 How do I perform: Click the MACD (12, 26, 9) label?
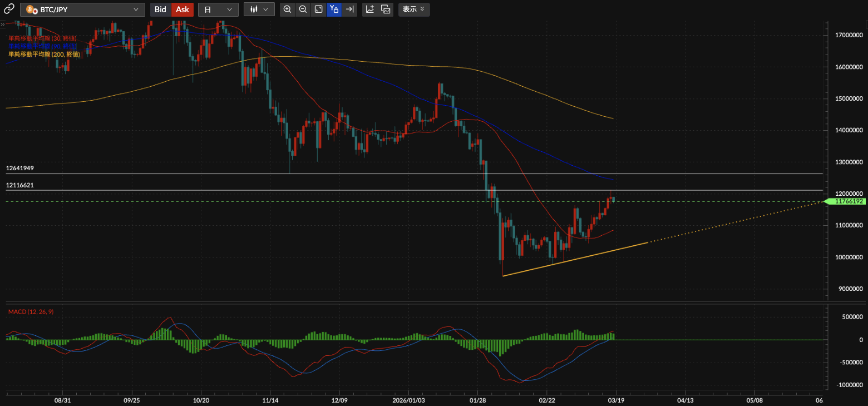(31, 312)
